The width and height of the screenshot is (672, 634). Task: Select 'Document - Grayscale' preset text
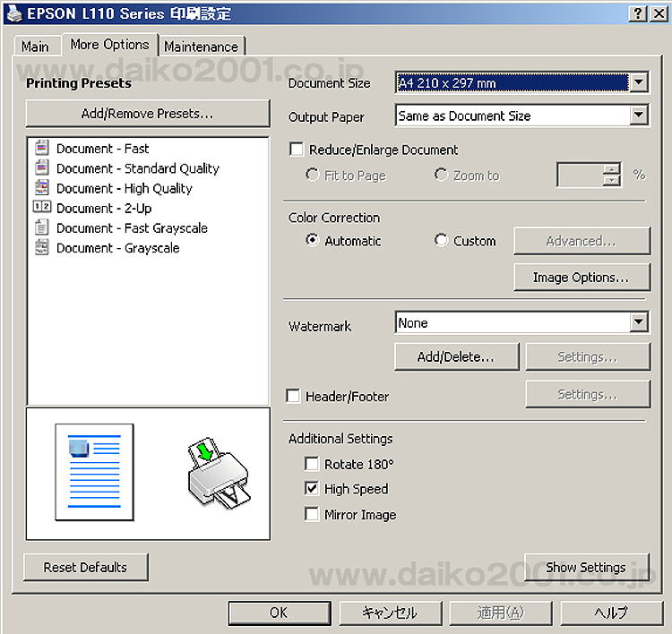click(x=118, y=248)
